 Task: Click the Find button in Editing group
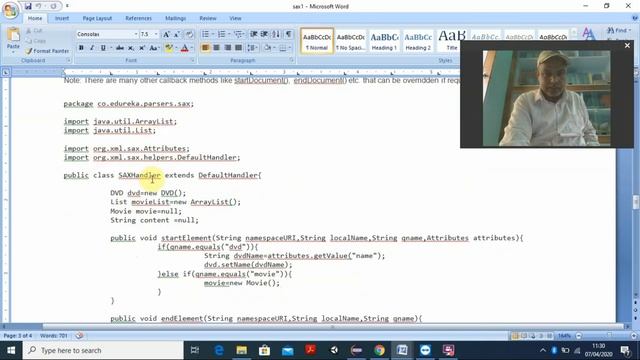click(619, 31)
